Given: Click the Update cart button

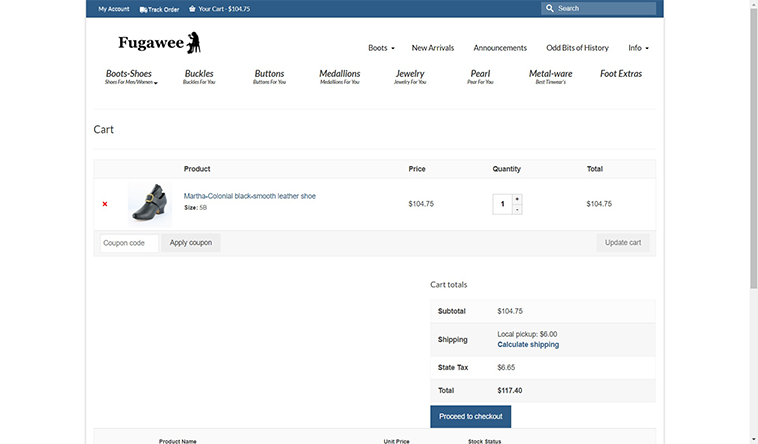Looking at the screenshot, I should (623, 243).
